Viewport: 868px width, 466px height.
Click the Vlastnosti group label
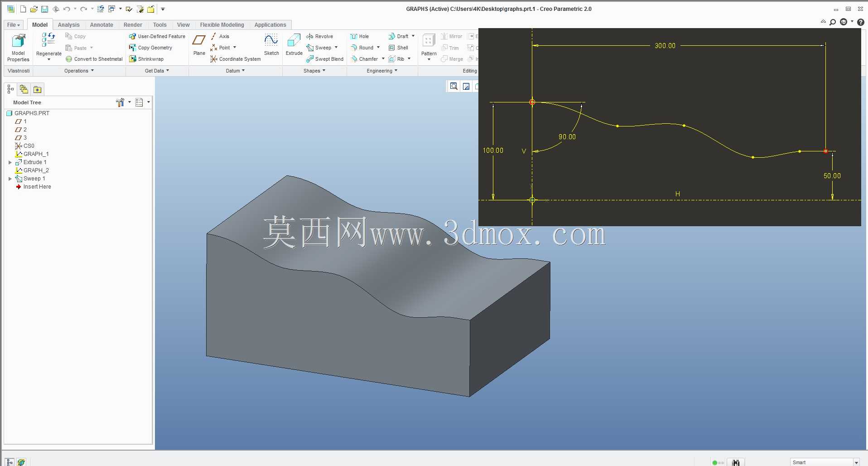click(19, 71)
